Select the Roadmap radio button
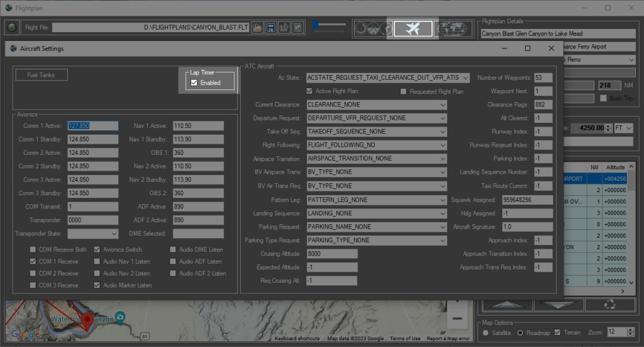This screenshot has height=347, width=644. pos(520,333)
